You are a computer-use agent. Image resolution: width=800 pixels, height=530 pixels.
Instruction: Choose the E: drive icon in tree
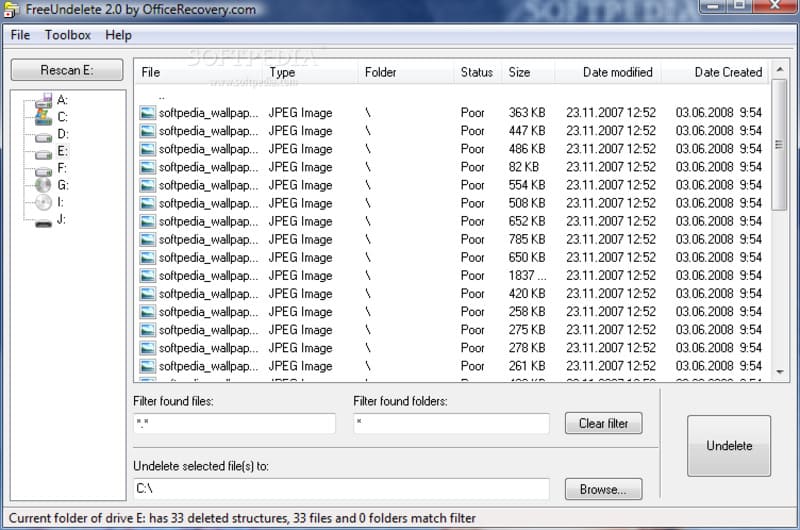[x=43, y=151]
